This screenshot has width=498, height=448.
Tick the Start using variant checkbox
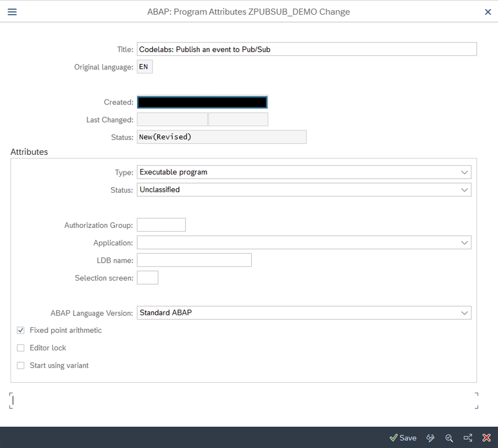tap(21, 365)
